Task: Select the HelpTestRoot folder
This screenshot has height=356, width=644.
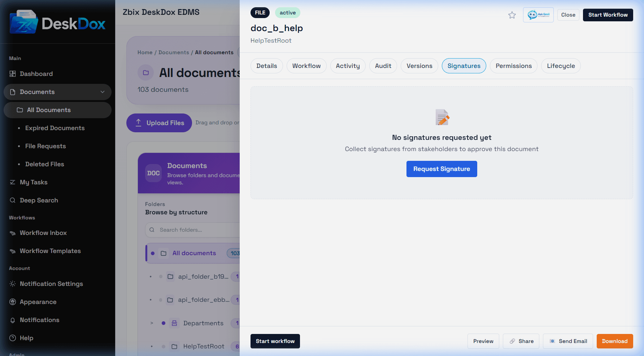Action: click(x=204, y=346)
